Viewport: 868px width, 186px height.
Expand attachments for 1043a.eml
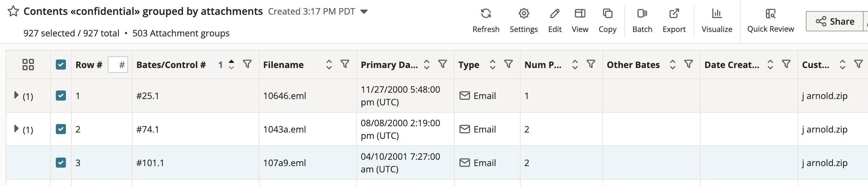pyautogui.click(x=16, y=129)
